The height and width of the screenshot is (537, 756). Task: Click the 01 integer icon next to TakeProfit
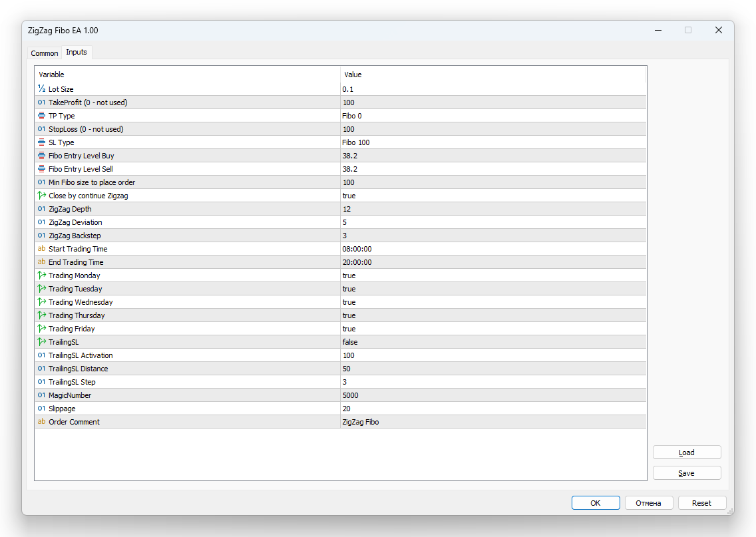coord(41,102)
